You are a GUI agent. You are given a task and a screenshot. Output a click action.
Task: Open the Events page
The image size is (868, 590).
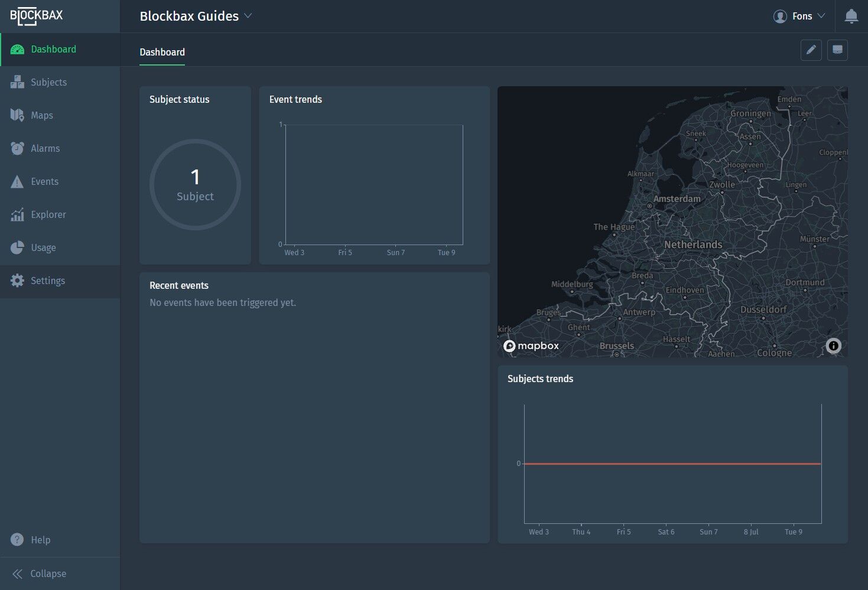pos(44,181)
